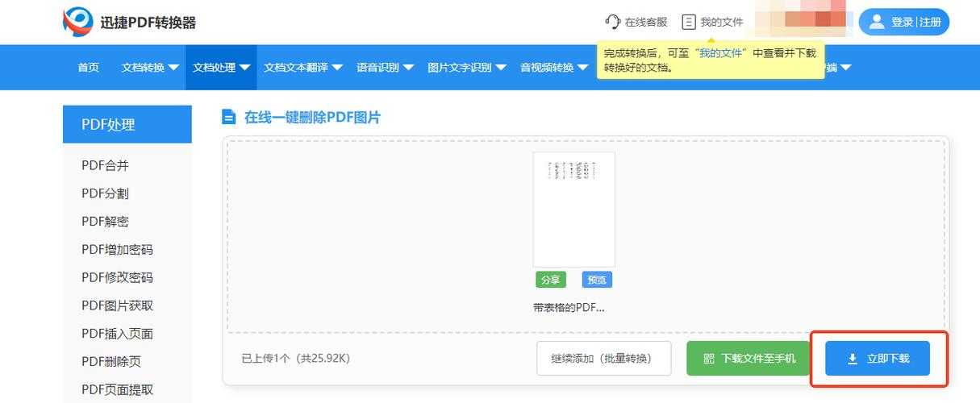Viewport: 980px width, 403px height.
Task: Open PDF分割 in the sidebar
Action: point(105,193)
